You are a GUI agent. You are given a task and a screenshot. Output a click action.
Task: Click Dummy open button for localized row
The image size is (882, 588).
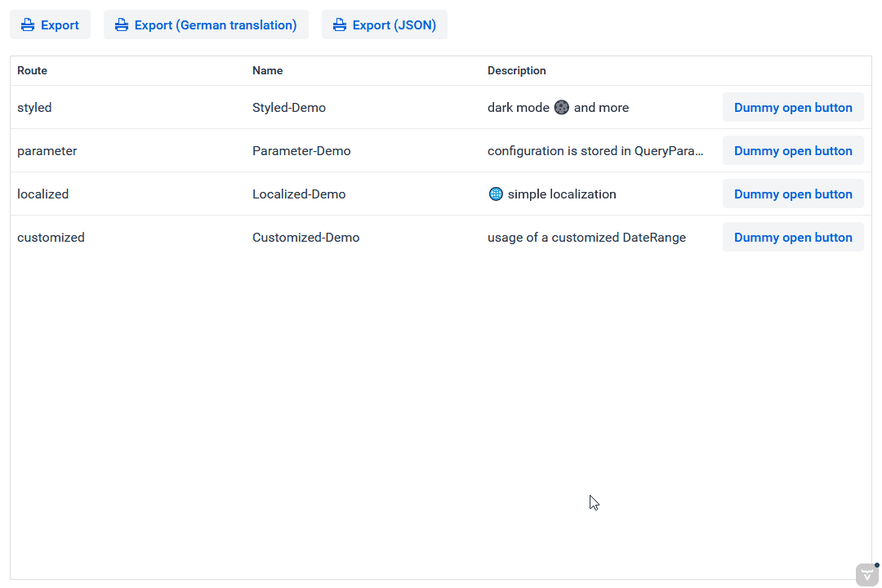point(793,194)
